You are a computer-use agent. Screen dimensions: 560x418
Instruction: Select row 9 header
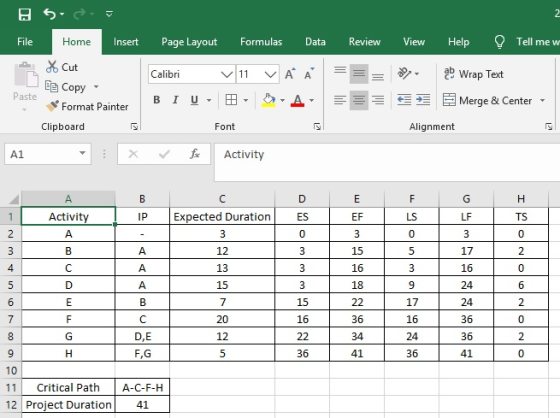[x=11, y=353]
